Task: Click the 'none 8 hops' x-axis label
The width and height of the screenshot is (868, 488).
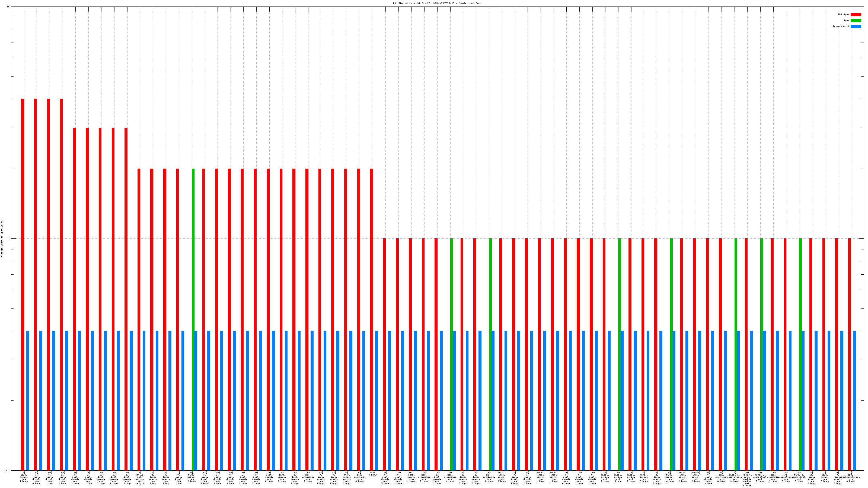Action: [372, 474]
